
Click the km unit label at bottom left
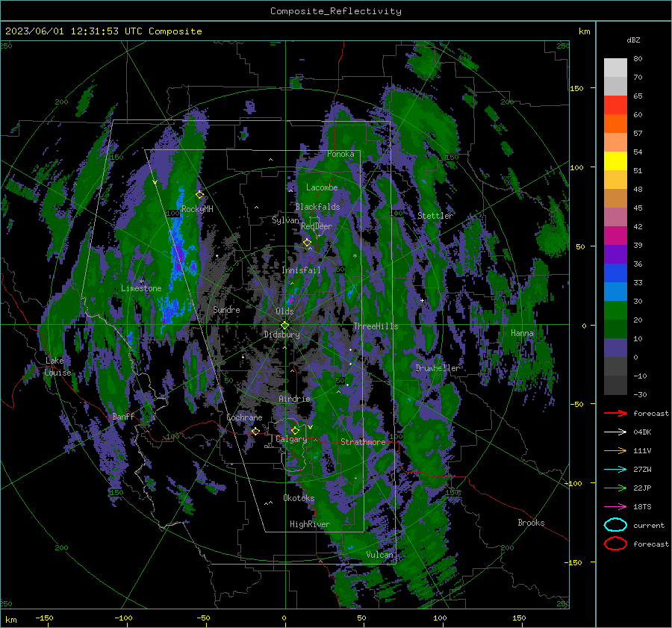pyautogui.click(x=10, y=620)
